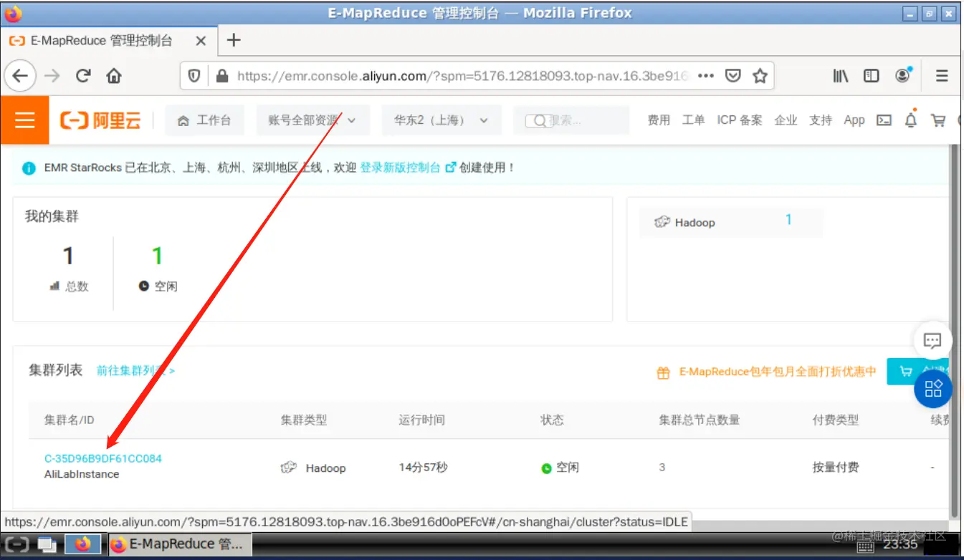The image size is (964, 560).
Task: Bookmark this page with the star icon
Action: (x=760, y=75)
